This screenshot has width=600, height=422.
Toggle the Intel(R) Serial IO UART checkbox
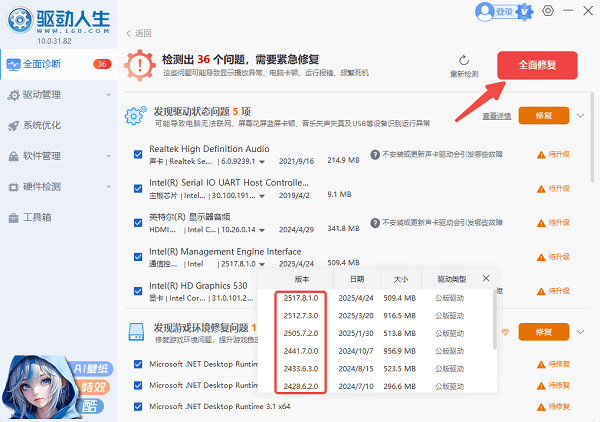click(x=138, y=189)
